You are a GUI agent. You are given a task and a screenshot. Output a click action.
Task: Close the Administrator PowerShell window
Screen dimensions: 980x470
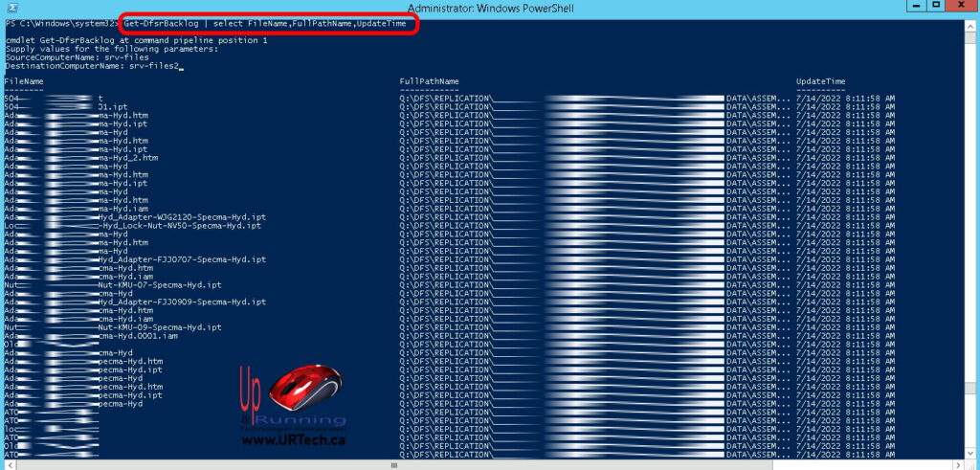tap(961, 6)
